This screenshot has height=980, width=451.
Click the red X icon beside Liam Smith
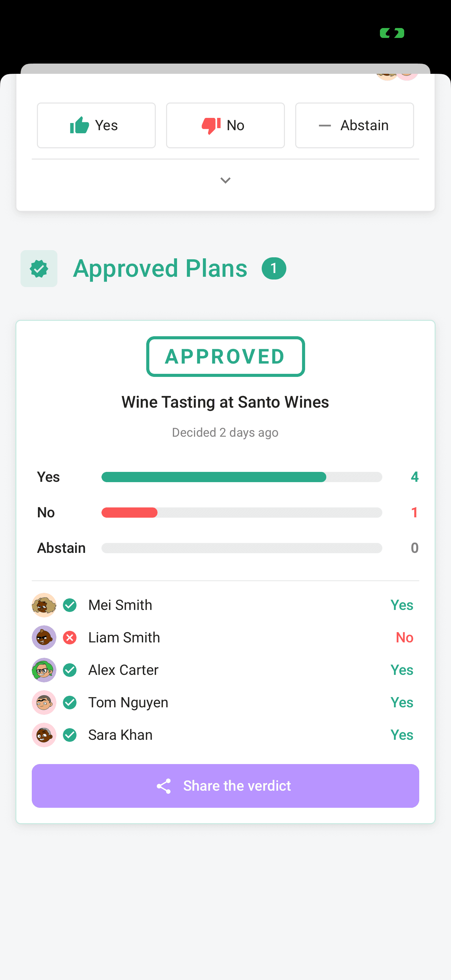tap(70, 638)
